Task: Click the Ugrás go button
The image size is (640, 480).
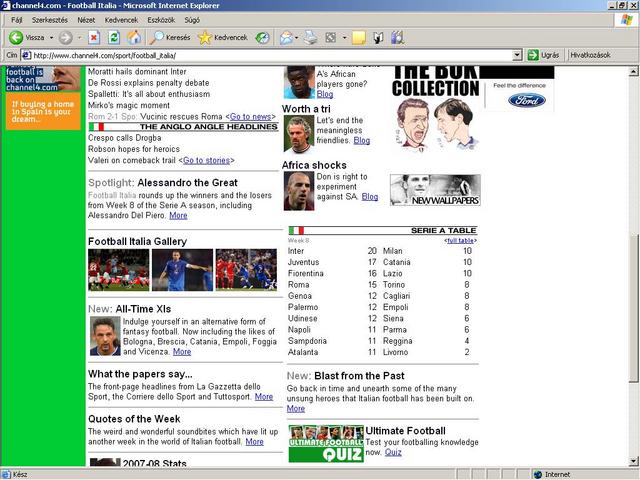Action: (x=543, y=55)
